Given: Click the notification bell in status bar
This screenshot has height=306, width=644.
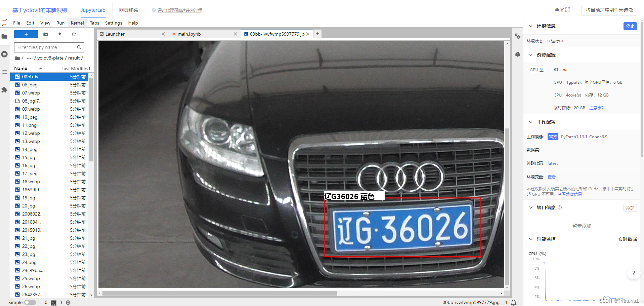Looking at the screenshot, I should tap(514, 303).
